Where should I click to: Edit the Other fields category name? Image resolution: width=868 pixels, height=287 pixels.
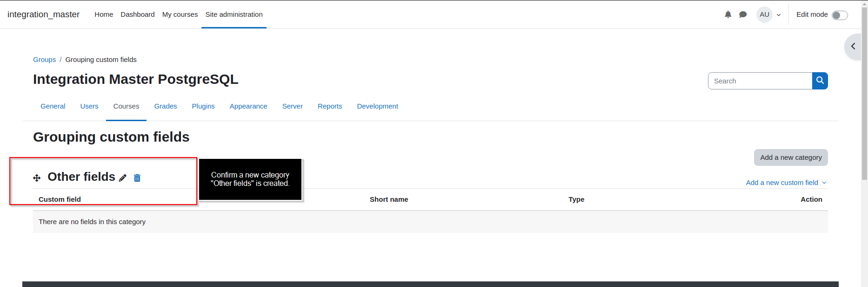coord(123,178)
